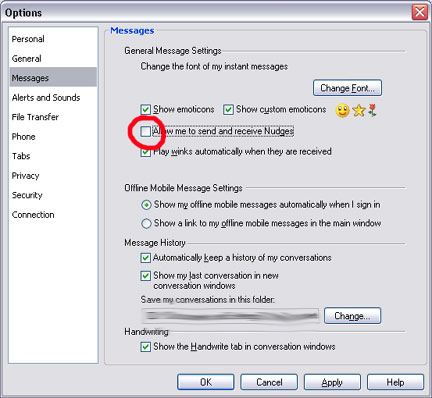This screenshot has height=398, width=432.
Task: Toggle show last conversation in new windows
Action: [x=145, y=276]
